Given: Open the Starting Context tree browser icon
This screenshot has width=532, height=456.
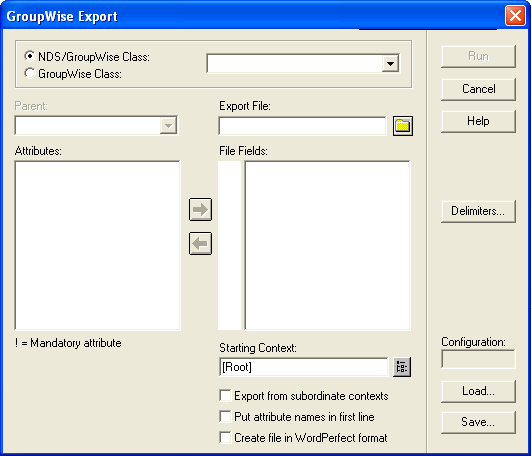Looking at the screenshot, I should tap(402, 367).
